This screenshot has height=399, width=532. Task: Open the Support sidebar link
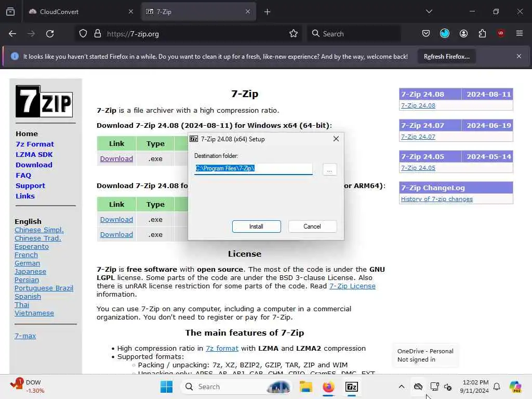30,186
